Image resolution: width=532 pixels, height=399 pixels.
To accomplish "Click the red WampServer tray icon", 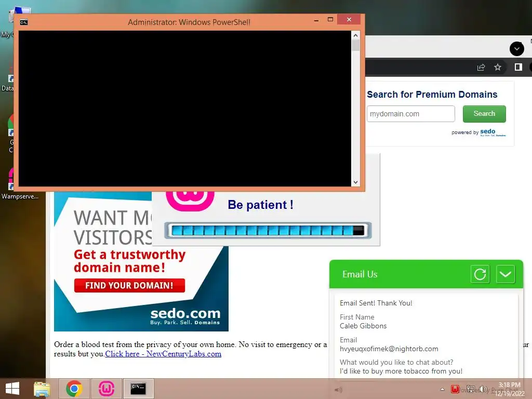I will click(x=455, y=389).
